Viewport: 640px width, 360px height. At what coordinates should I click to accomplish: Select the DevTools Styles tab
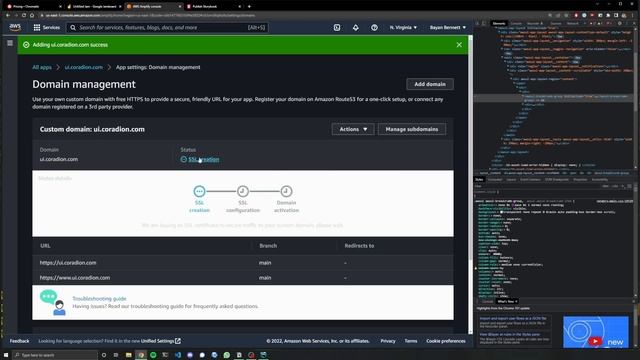click(479, 179)
